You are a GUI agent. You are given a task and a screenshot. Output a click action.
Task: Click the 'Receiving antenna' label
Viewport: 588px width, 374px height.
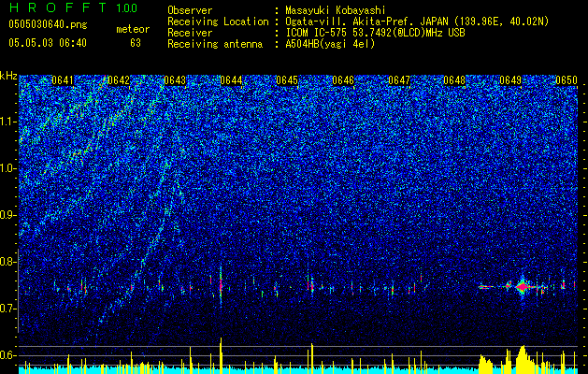215,44
